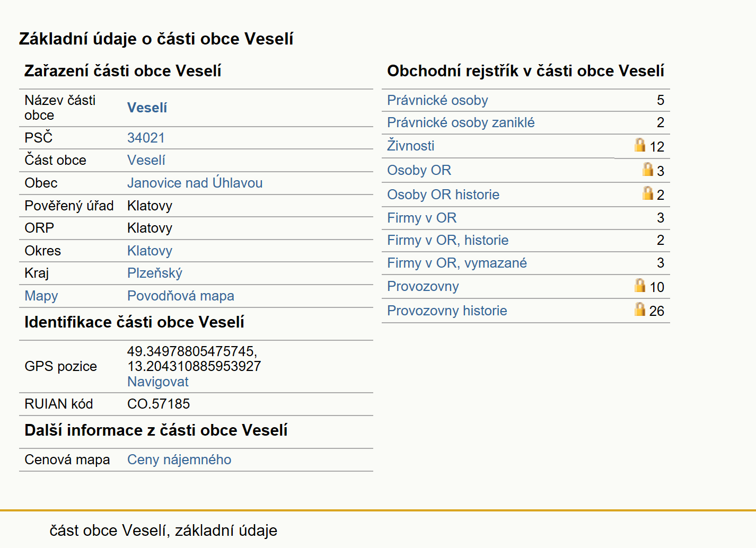This screenshot has width=756, height=548.
Task: Click the lock icon in Osoby OR historie row
Action: [x=647, y=193]
